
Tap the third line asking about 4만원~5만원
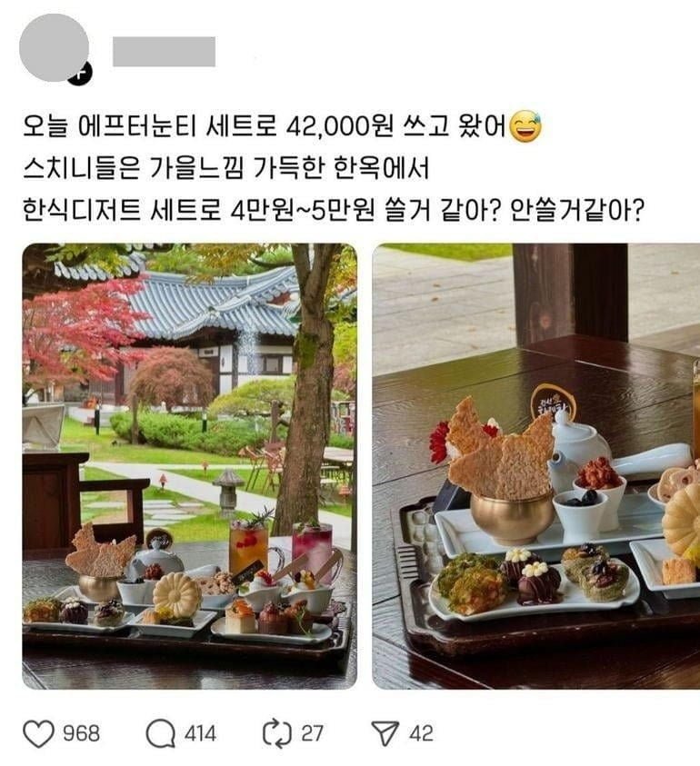(x=333, y=210)
